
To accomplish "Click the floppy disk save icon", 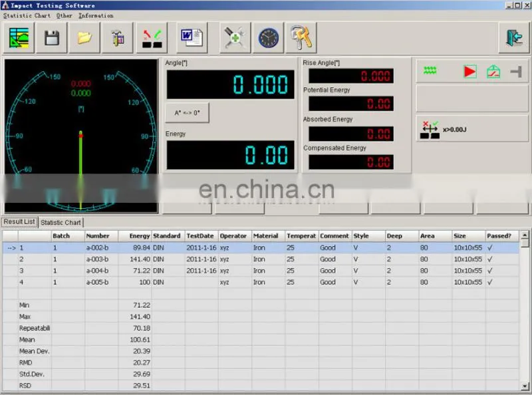I will [52, 38].
